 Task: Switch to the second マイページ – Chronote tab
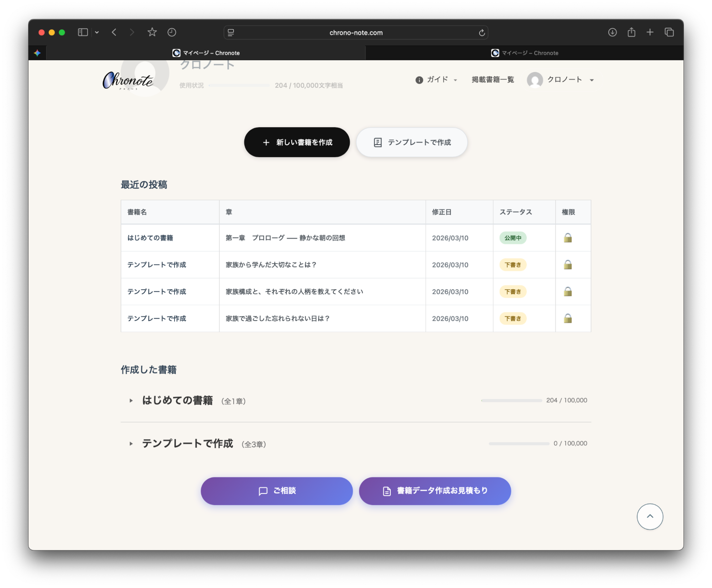525,53
